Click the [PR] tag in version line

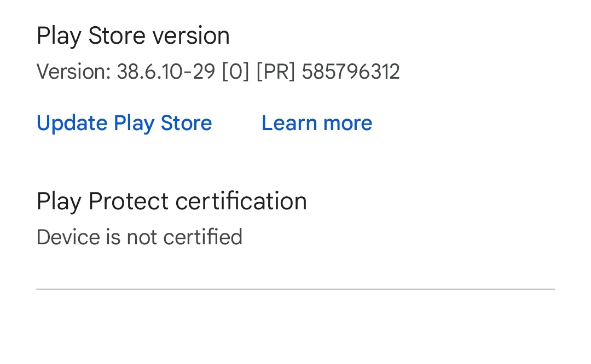[275, 72]
